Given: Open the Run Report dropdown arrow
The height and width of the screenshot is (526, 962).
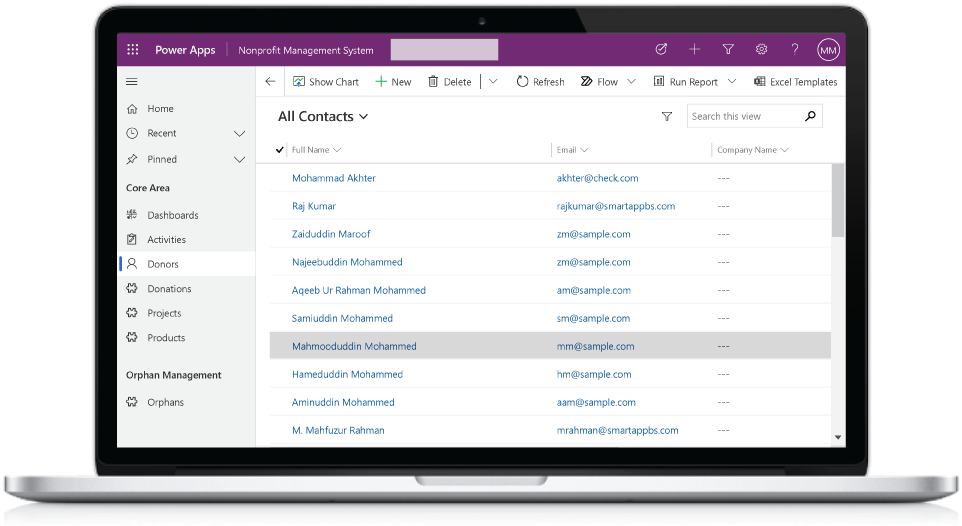Looking at the screenshot, I should click(732, 82).
